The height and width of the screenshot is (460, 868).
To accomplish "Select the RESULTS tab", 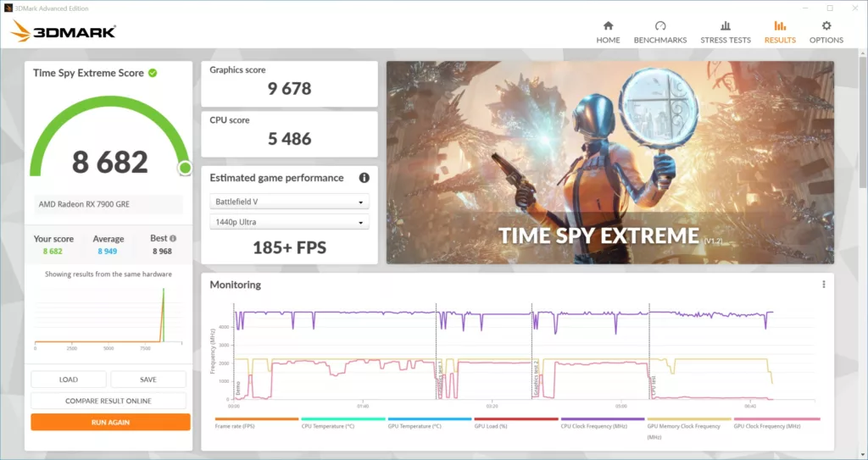I will 780,32.
